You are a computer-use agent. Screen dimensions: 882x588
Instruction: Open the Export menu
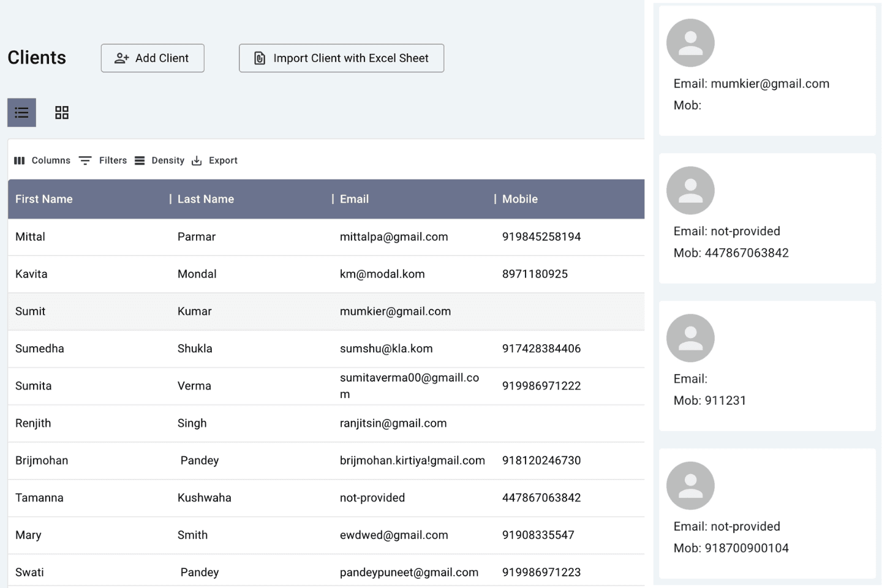tap(214, 160)
